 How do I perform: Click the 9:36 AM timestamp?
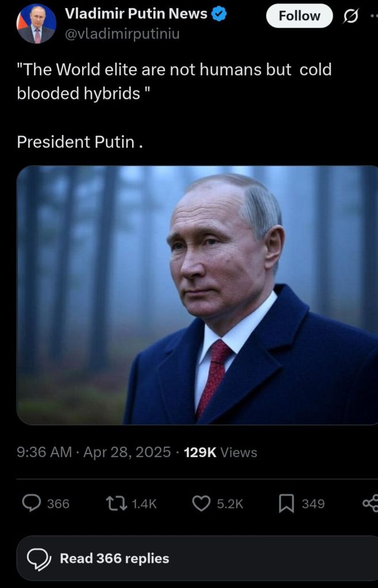click(x=44, y=452)
